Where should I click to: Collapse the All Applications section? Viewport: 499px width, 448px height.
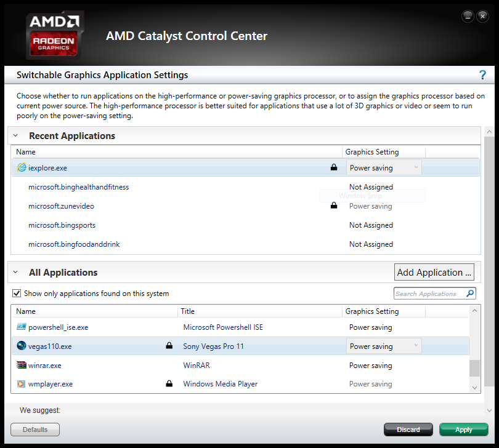click(x=15, y=273)
